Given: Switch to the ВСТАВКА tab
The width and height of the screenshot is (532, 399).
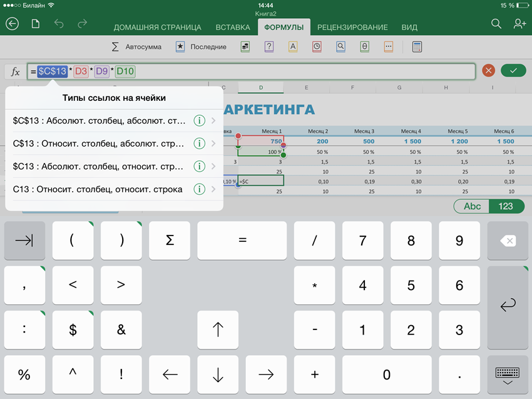Looking at the screenshot, I should coord(233,27).
